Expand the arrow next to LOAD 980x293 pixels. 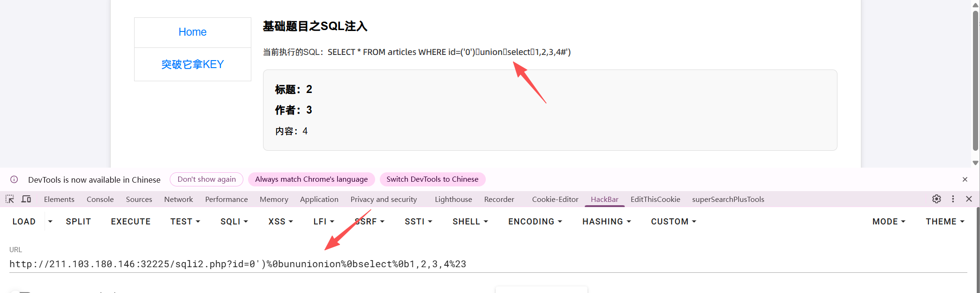pyautogui.click(x=50, y=222)
